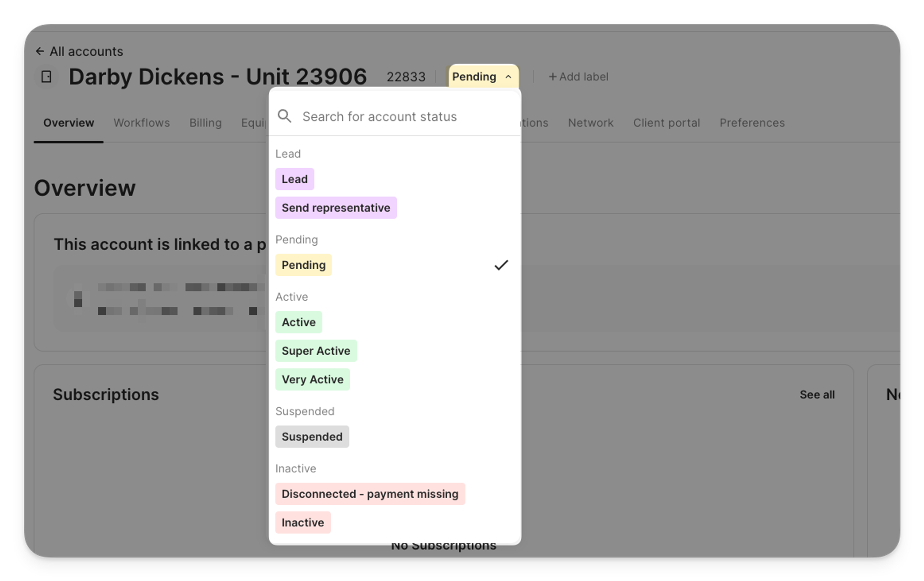The width and height of the screenshot is (924, 581).
Task: Pick the Super Active status
Action: (x=316, y=351)
